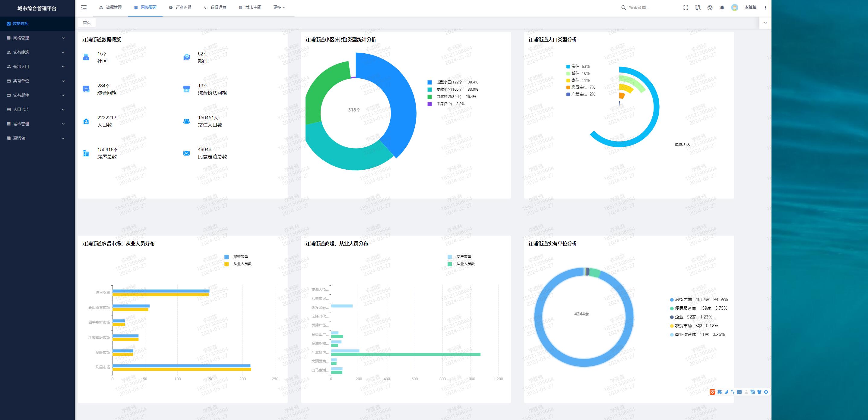Switch to the 城市主题 tab
Screen dimensions: 868x420
[x=250, y=8]
